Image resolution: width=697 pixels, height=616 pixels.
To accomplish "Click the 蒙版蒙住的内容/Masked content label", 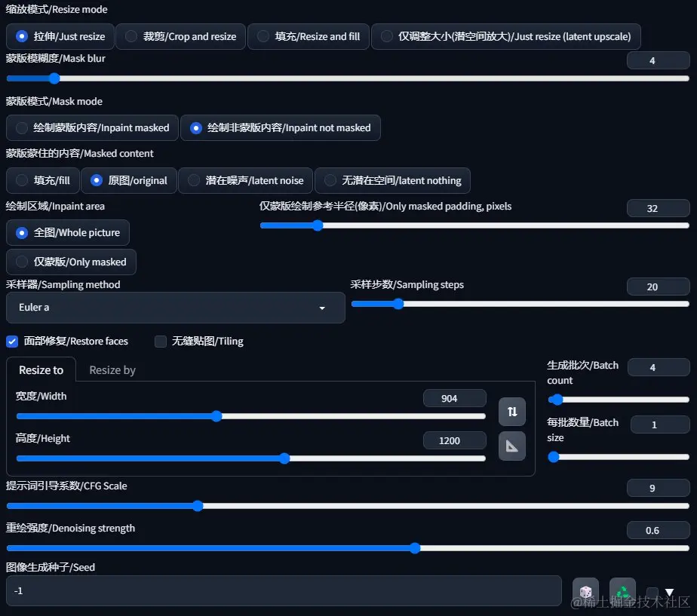I will click(x=79, y=153).
